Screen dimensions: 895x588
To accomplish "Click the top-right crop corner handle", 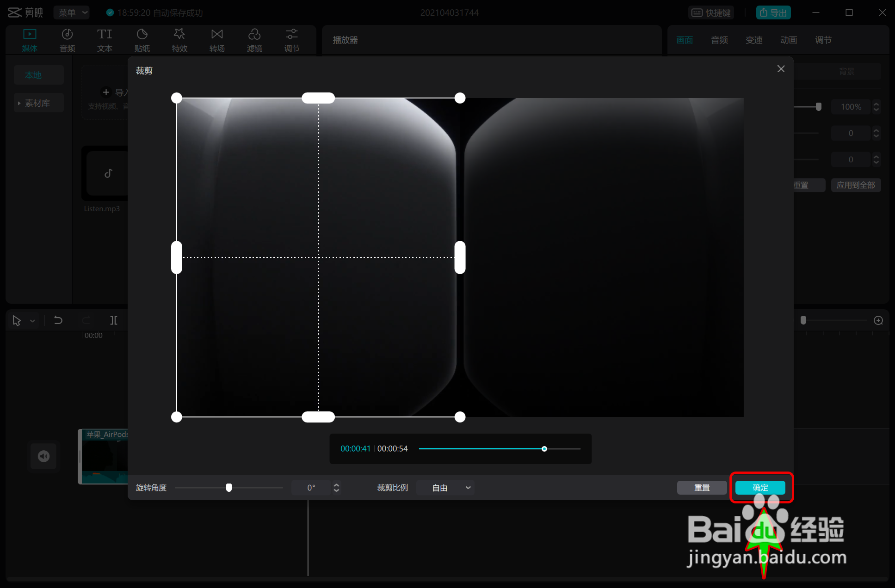I will [460, 98].
